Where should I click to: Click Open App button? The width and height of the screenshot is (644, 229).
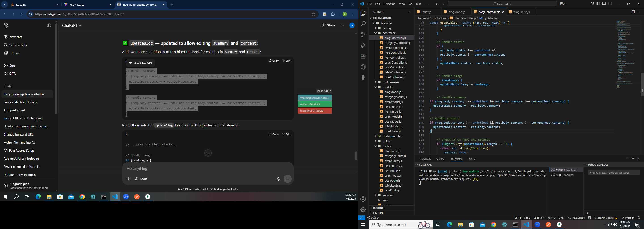click(x=324, y=91)
